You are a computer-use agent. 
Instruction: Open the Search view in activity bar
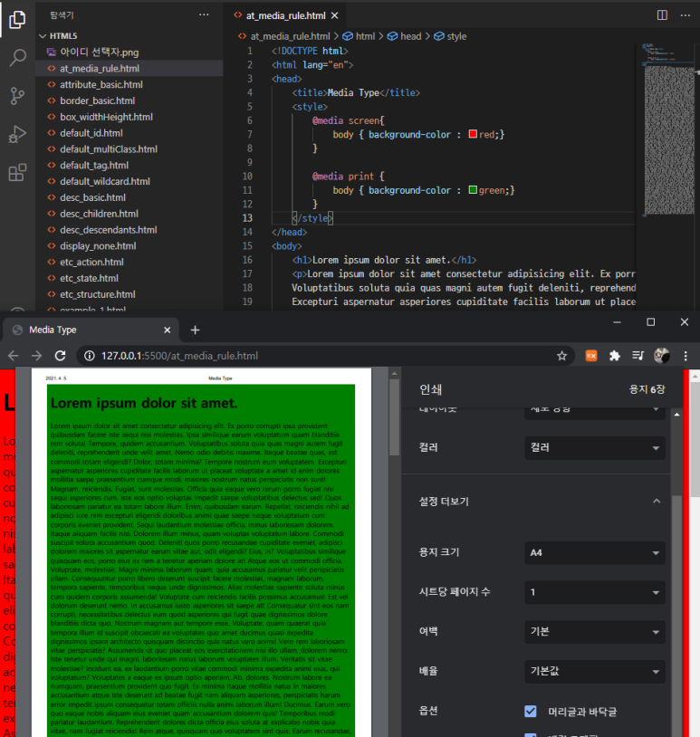[x=17, y=58]
